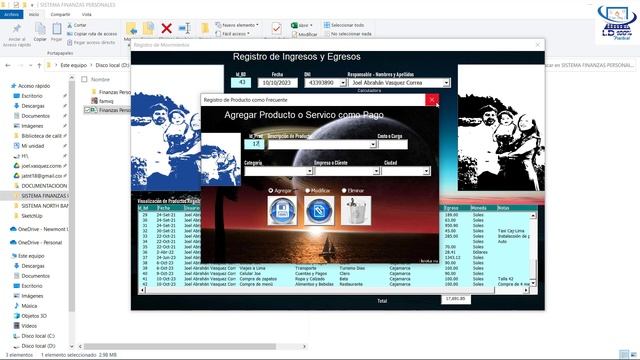The height and width of the screenshot is (360, 640).
Task: Click the Total value field
Action: 456,299
